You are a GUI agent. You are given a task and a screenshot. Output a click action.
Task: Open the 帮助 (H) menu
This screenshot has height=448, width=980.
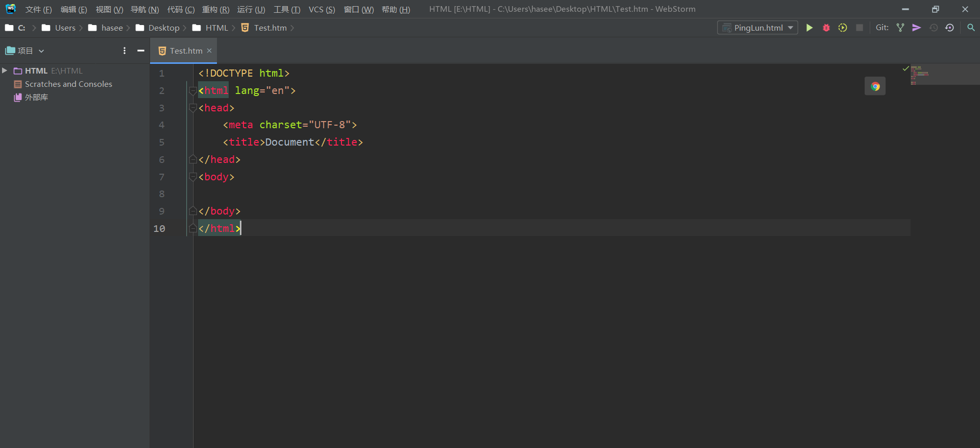click(x=396, y=9)
